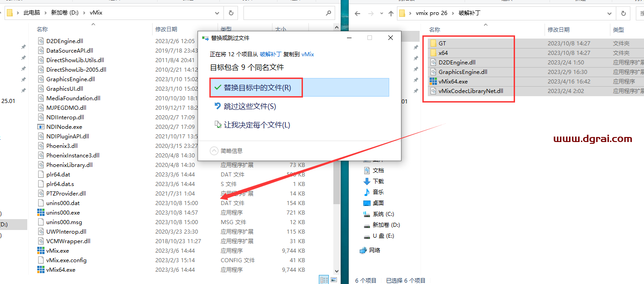Select unins000.msg file name
This screenshot has width=644, height=284.
point(64,222)
